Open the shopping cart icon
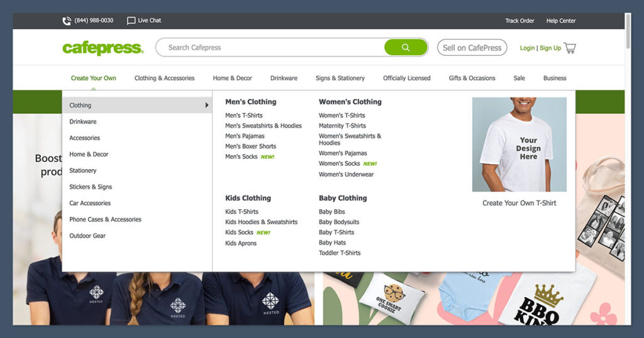Screen dimensions: 644x338 (x=570, y=48)
